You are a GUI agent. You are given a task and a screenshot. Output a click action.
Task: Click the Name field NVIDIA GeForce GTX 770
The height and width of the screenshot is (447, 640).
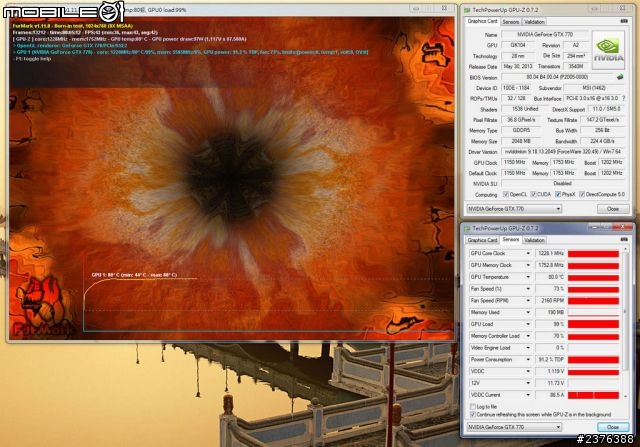[x=544, y=35]
